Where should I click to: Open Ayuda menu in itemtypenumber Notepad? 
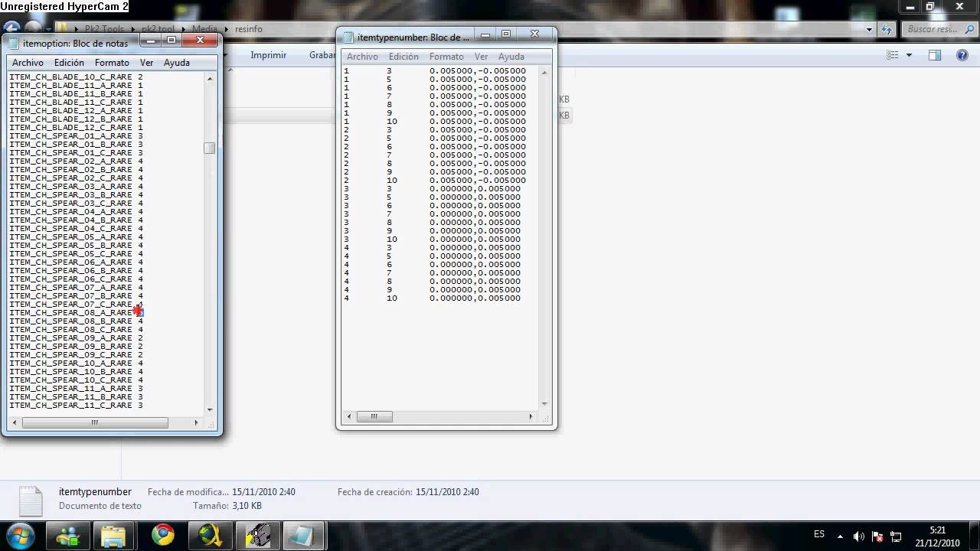tap(511, 57)
